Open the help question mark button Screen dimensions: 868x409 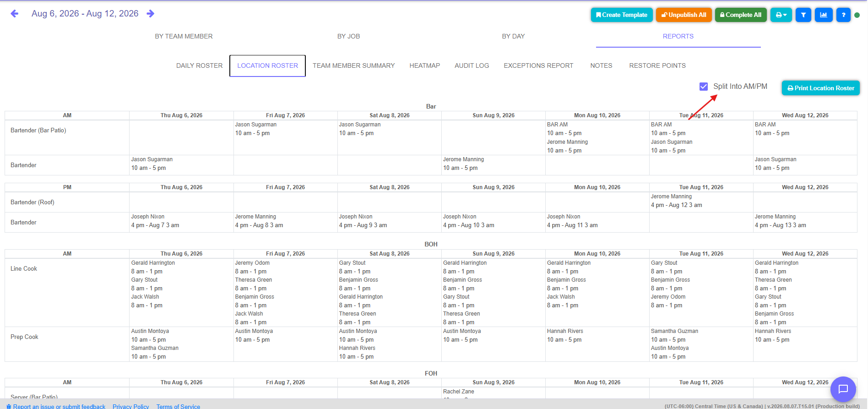pos(843,15)
